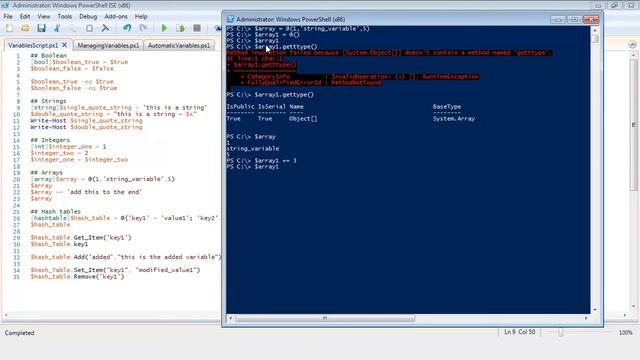The height and width of the screenshot is (360, 640).
Task: Click the console vertical scrollbar up arrow
Action: click(595, 30)
